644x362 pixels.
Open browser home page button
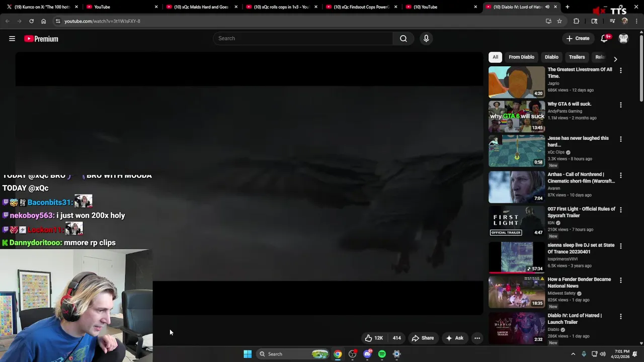click(x=43, y=21)
